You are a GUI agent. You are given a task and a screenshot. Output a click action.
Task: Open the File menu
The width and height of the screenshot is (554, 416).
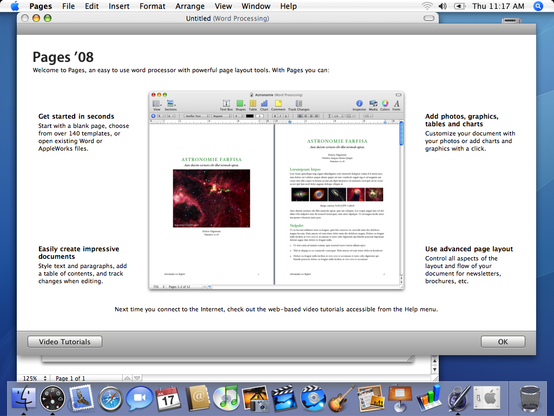(68, 6)
